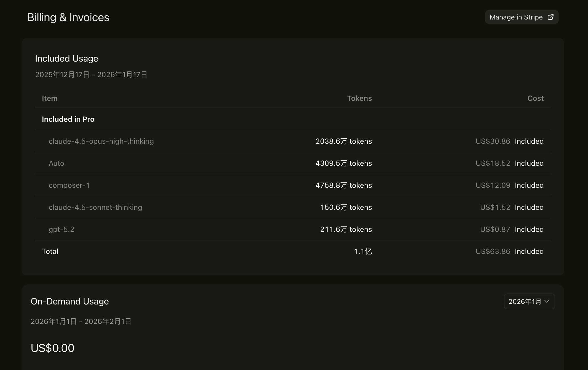Viewport: 588px width, 370px height.
Task: Click the US$63.86 total cost value
Action: (x=493, y=251)
